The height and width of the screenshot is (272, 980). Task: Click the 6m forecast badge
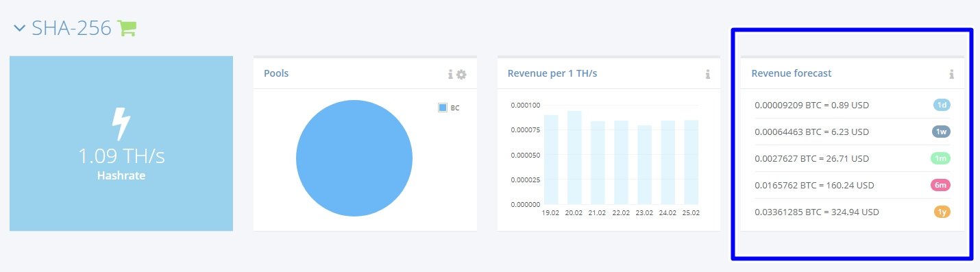pos(940,185)
